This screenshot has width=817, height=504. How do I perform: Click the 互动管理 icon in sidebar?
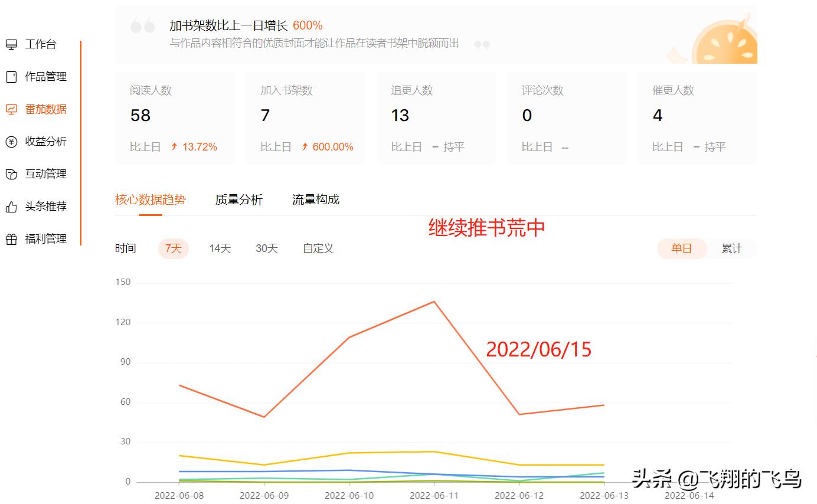(11, 174)
